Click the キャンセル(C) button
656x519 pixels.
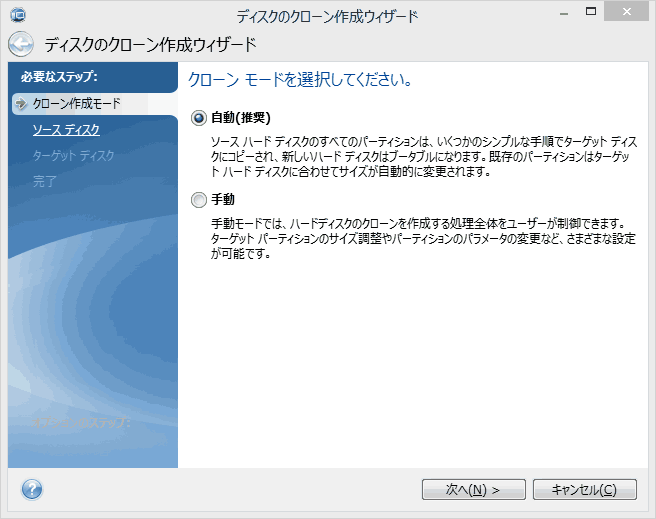click(584, 489)
